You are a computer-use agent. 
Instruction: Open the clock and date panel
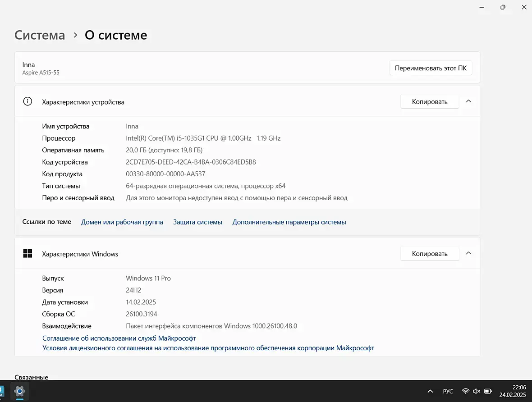pos(512,391)
